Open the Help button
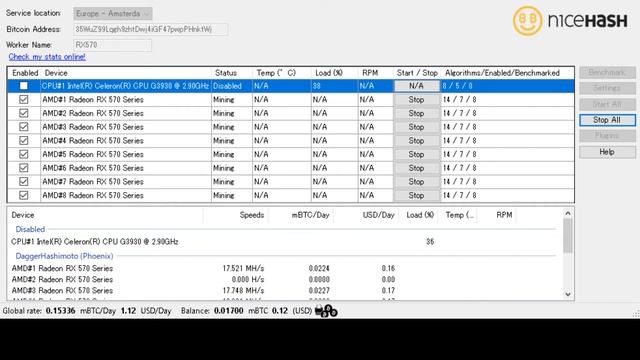The height and width of the screenshot is (360, 640). (607, 152)
